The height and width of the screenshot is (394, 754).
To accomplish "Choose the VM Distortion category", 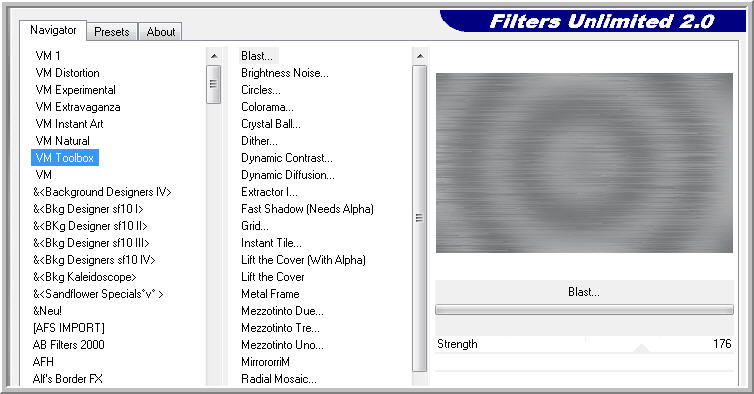I will pos(67,73).
